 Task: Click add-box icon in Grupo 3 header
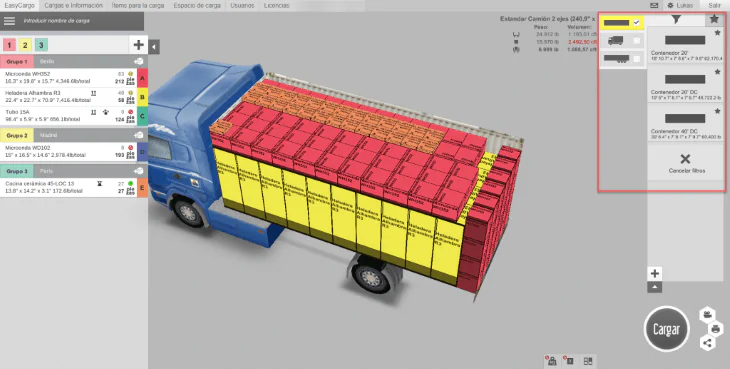[139, 171]
